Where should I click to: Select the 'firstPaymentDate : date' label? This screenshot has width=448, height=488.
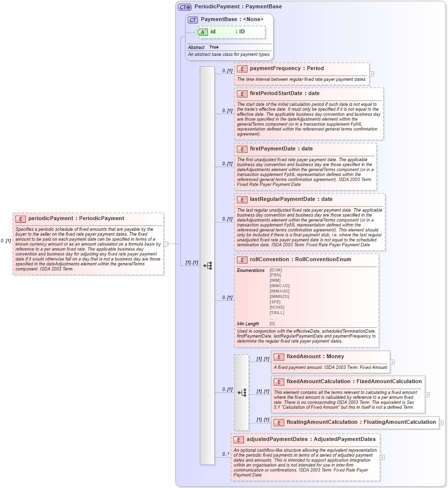pyautogui.click(x=281, y=149)
